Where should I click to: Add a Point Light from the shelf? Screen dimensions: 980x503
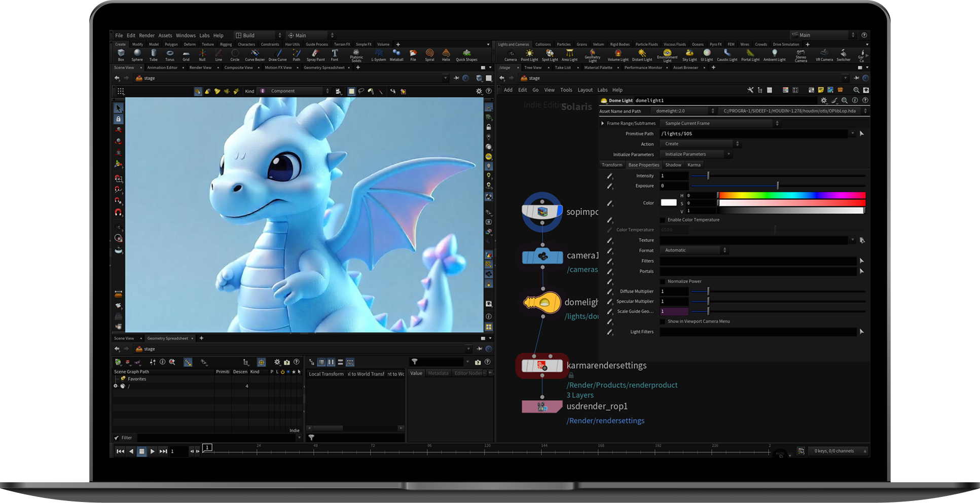[529, 54]
